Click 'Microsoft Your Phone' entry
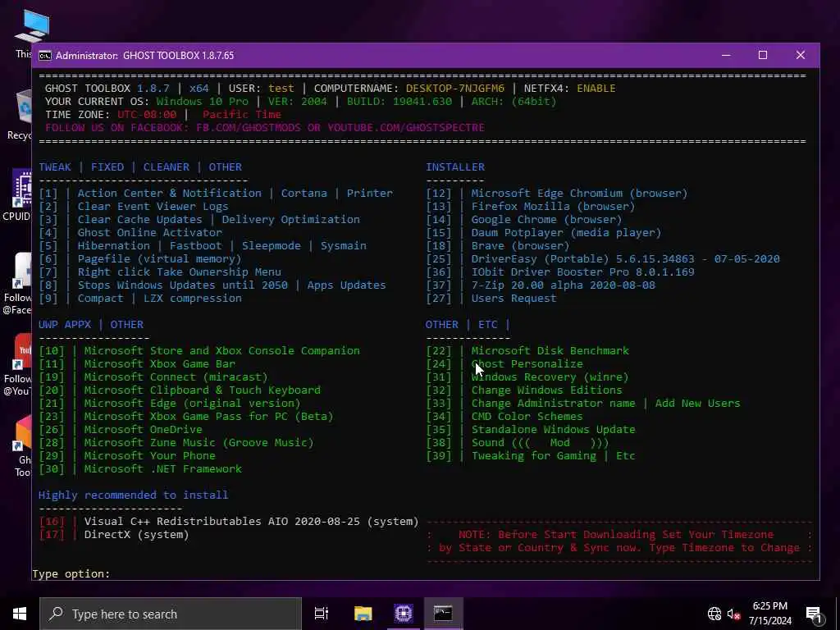 [x=149, y=456]
